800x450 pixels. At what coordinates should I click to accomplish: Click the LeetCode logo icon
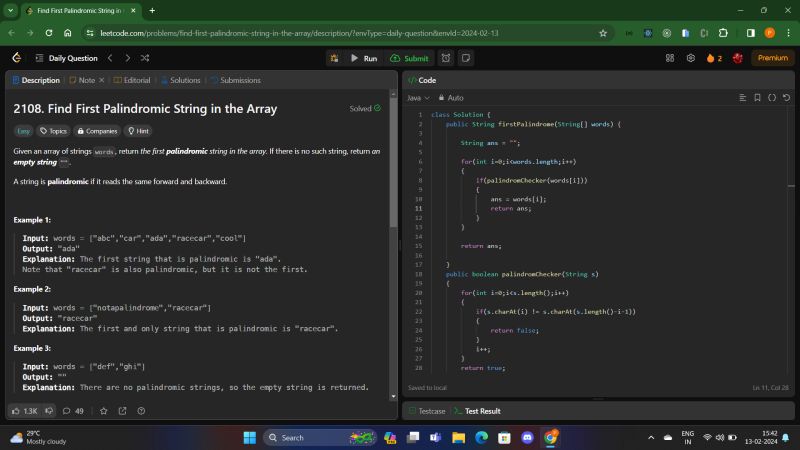point(17,58)
